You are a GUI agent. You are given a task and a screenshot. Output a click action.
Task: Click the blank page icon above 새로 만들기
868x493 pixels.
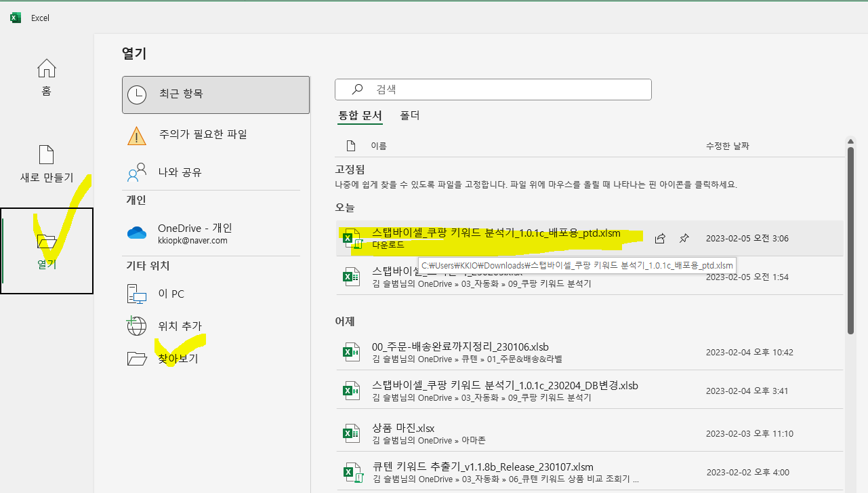coord(46,155)
